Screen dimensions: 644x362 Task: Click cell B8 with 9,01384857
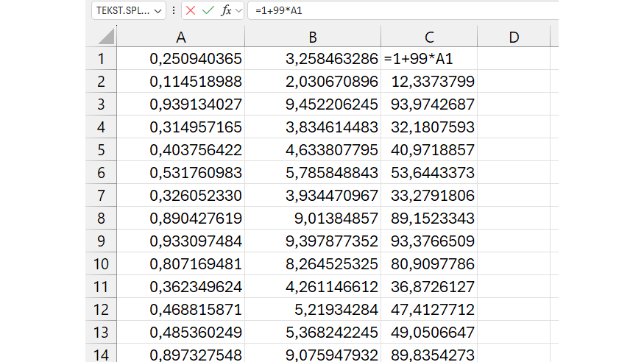coord(313,218)
